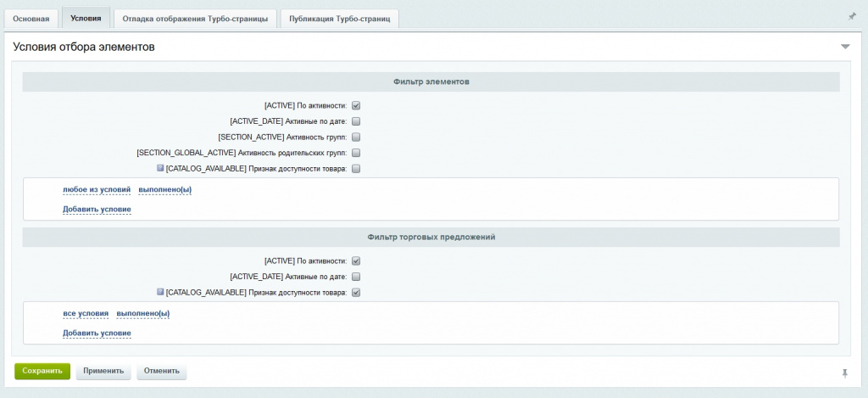
Task: Collapse the Условия отбора элементов section
Action: point(844,47)
